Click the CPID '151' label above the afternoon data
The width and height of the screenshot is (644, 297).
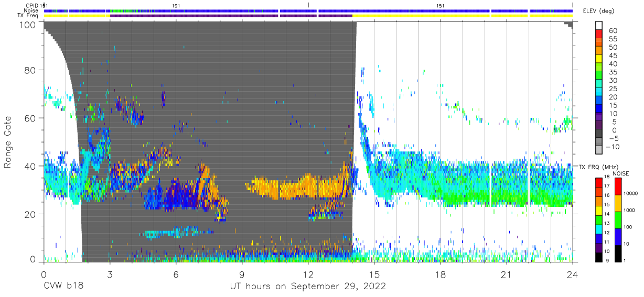[441, 5]
